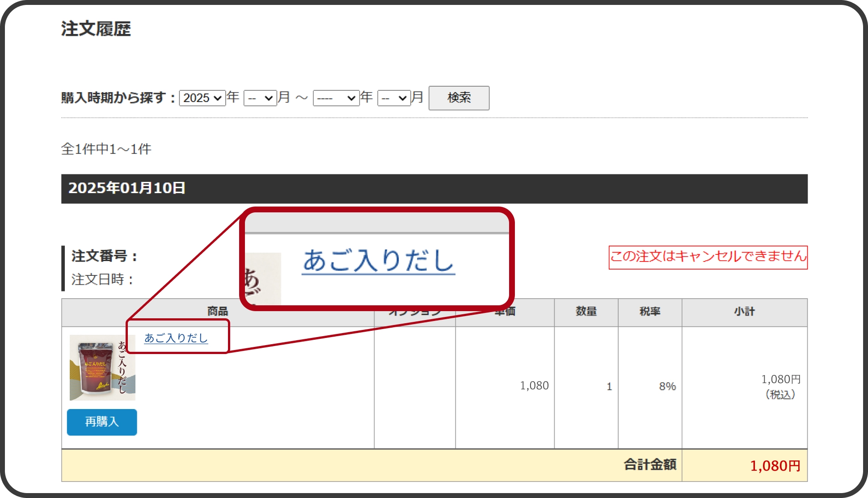Expand the start month dropdown
Viewport: 868px width, 498px height.
tap(260, 98)
